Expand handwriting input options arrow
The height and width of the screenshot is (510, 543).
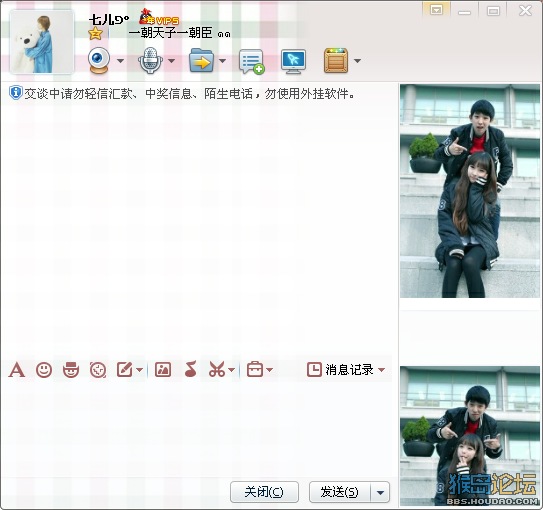click(139, 370)
